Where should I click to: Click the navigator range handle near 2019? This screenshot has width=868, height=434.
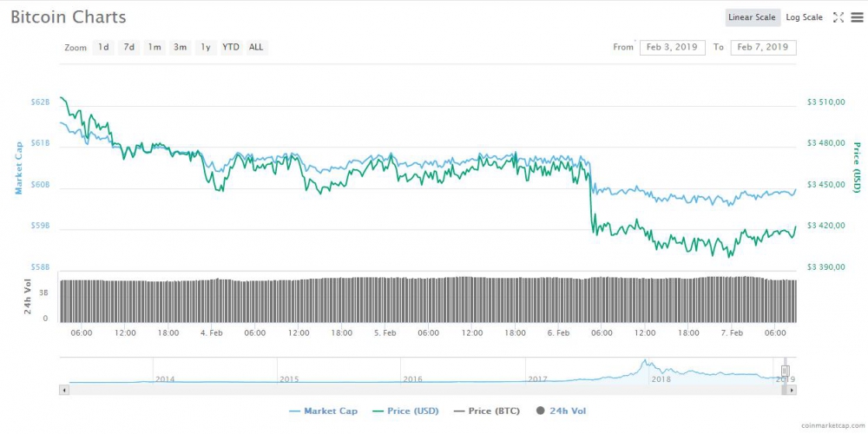785,371
